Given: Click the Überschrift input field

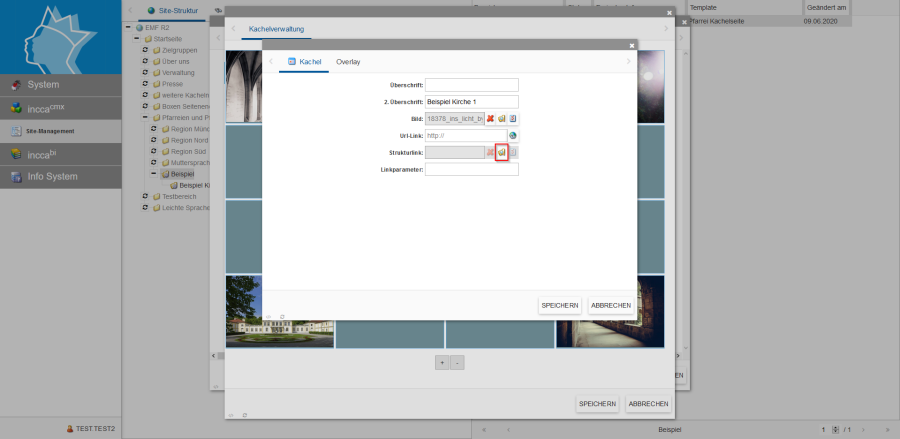Looking at the screenshot, I should pyautogui.click(x=471, y=85).
